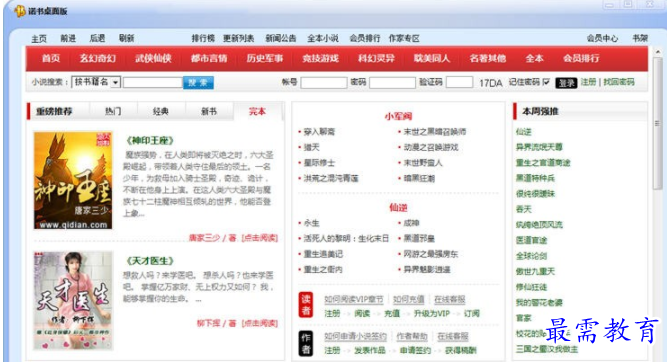Image resolution: width=667 pixels, height=362 pixels.
Task: Switch to the 新书 recommendation tab
Action: pos(209,111)
